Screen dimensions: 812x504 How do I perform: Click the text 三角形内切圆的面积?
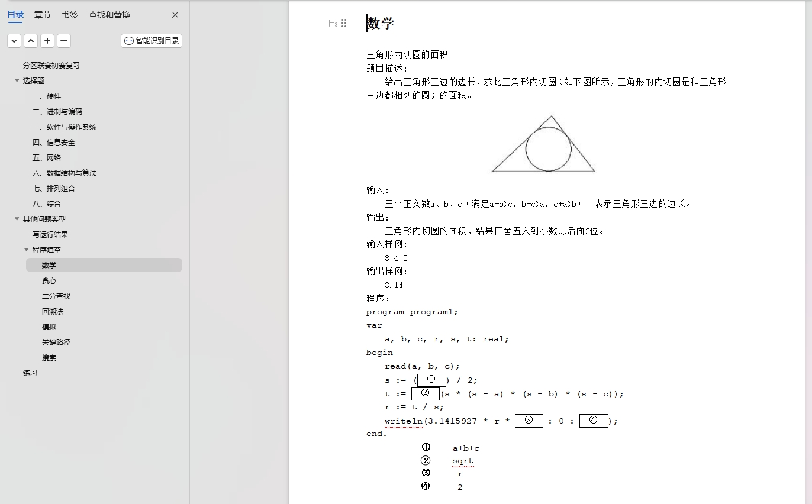pyautogui.click(x=407, y=54)
